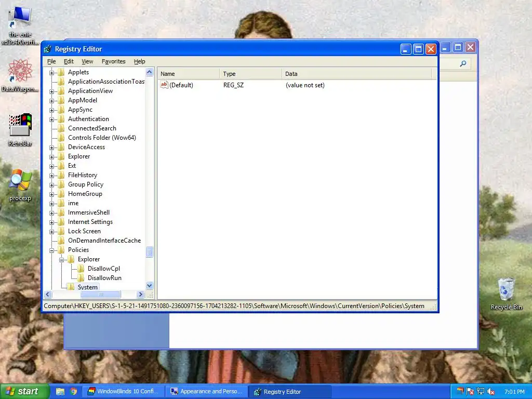Switch to WindowBlinds 10 Config taskbar button

pos(123,392)
